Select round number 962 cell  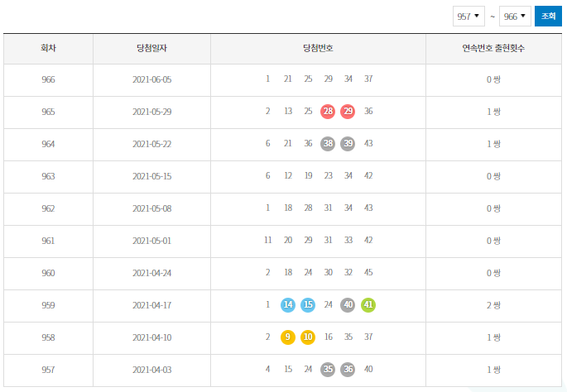click(49, 208)
